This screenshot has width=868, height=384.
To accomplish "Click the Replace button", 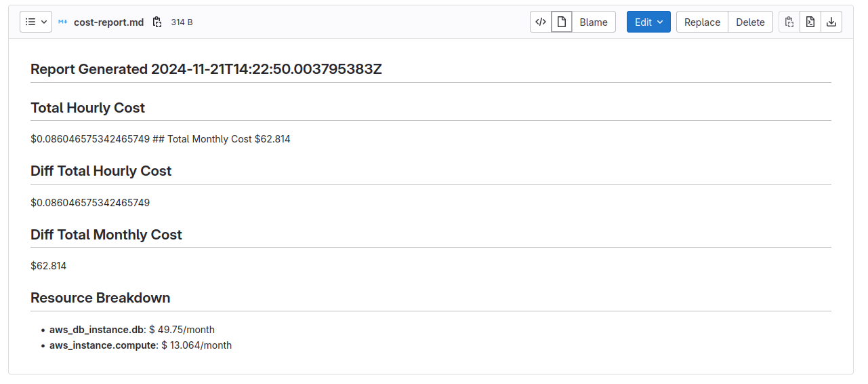I will (702, 22).
